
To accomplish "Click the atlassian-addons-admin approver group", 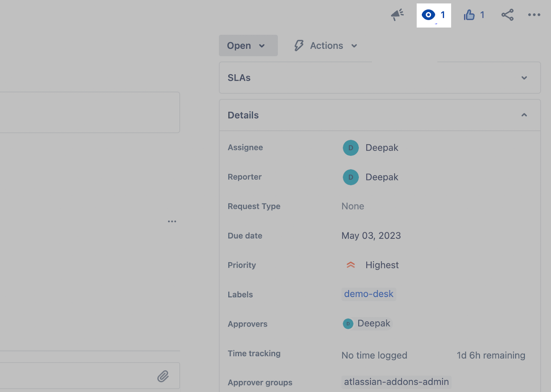I will coord(396,382).
